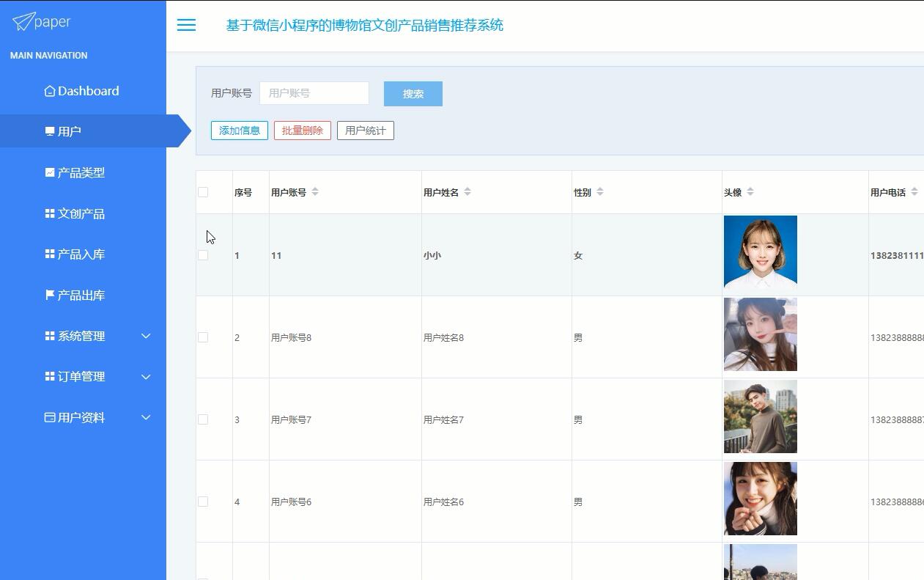This screenshot has height=580, width=924.
Task: Click the icon beside 产品类型
Action: (49, 172)
